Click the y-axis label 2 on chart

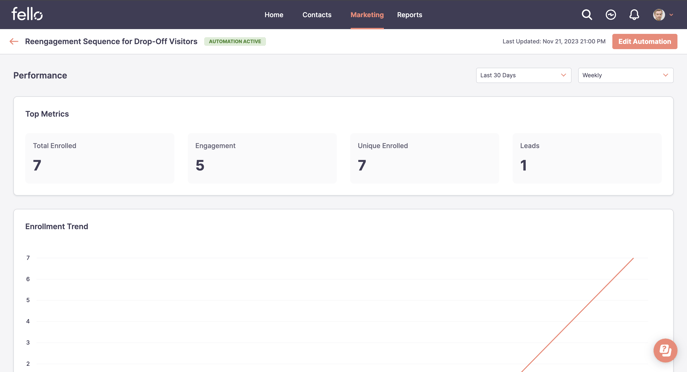coord(28,364)
